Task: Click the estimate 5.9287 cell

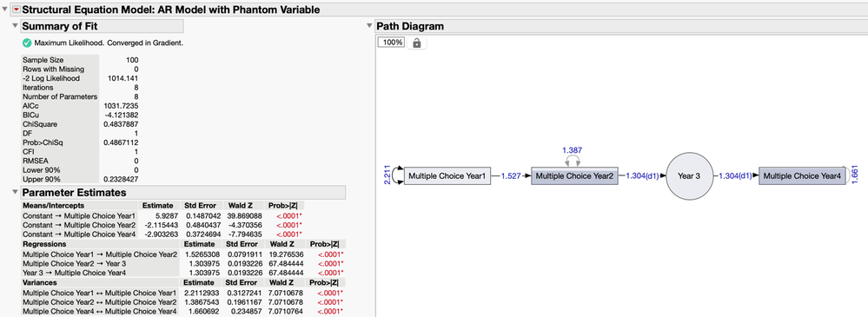Action: pyautogui.click(x=166, y=215)
